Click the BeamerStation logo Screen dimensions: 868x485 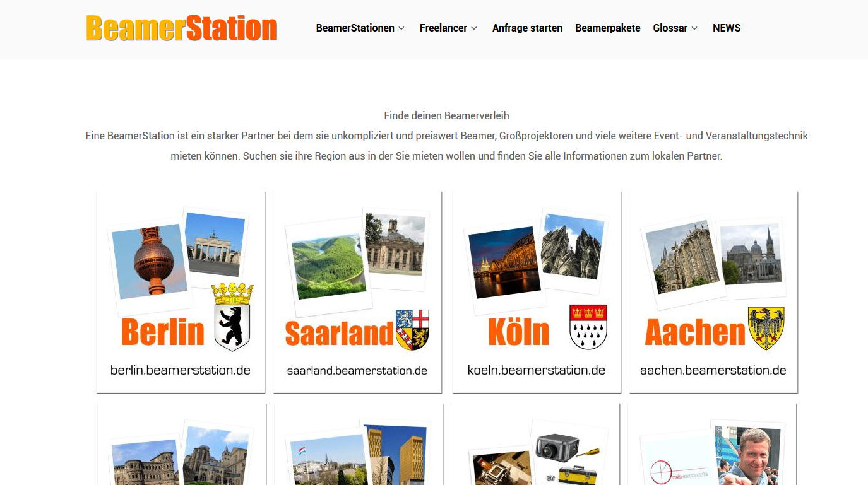pos(182,28)
